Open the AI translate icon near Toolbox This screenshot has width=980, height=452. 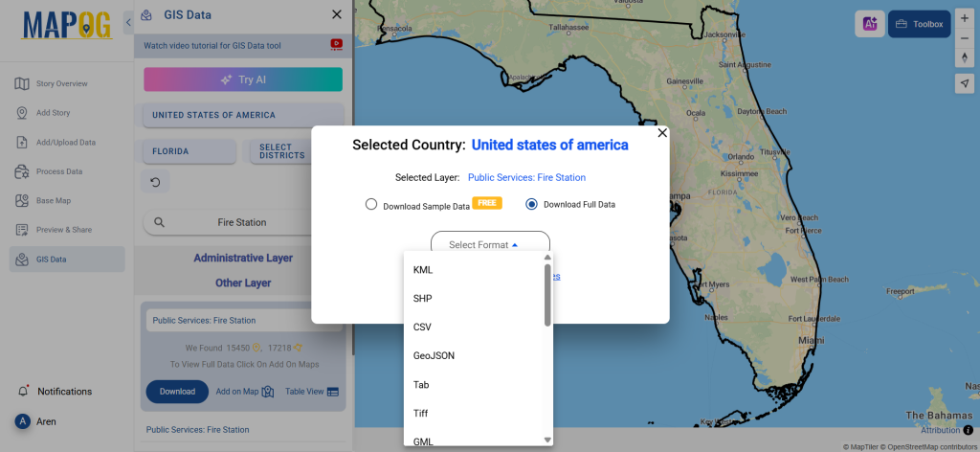[870, 24]
